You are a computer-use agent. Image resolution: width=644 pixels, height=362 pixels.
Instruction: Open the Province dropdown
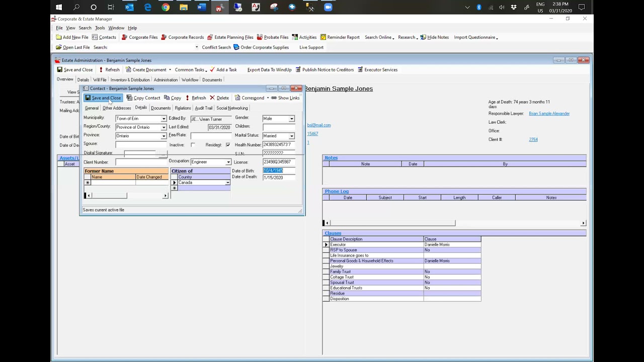(x=164, y=136)
